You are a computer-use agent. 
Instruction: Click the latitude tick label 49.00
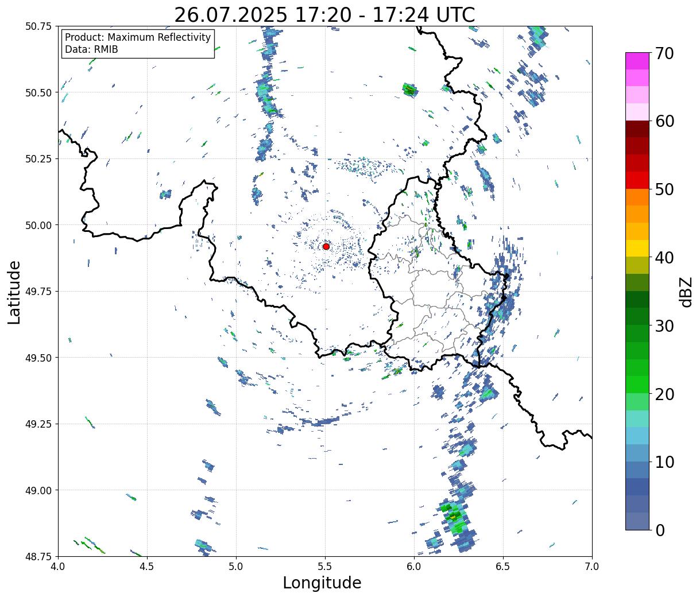tap(38, 490)
